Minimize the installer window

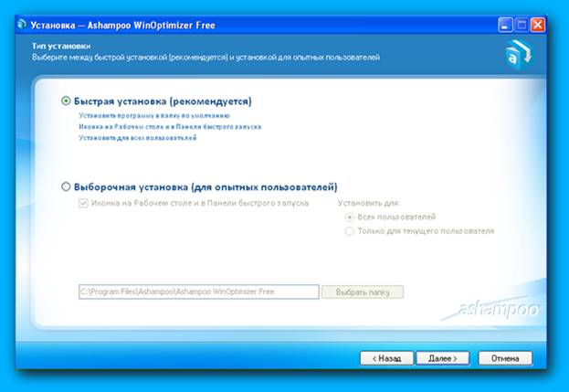pyautogui.click(x=505, y=25)
